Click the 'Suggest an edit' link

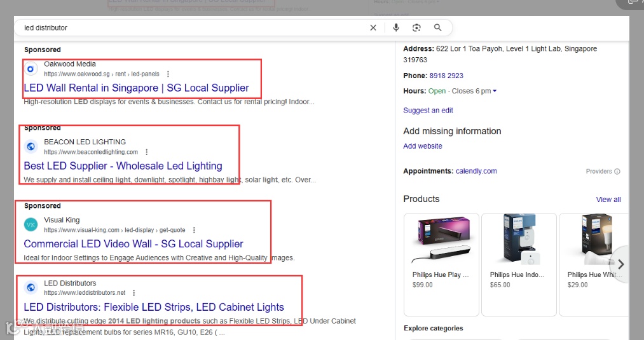[428, 111]
